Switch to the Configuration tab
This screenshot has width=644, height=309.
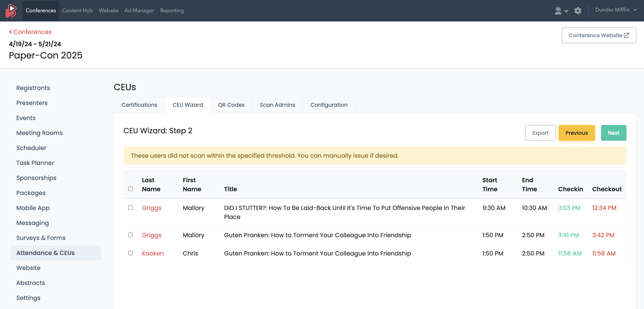coord(329,105)
